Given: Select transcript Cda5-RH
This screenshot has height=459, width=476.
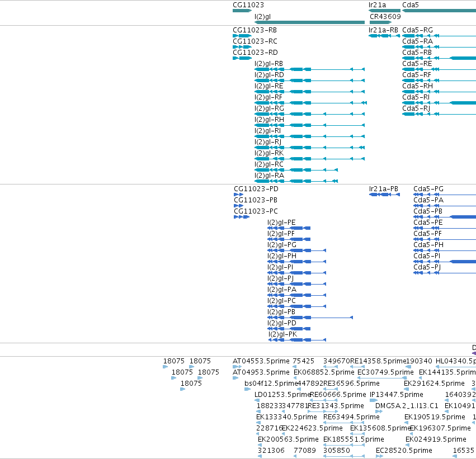Looking at the screenshot, I should pos(439,92).
